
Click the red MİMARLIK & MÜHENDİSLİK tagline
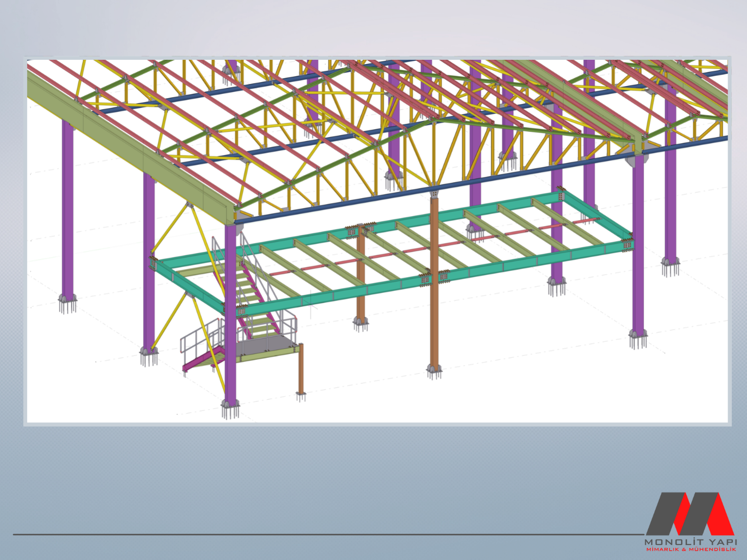[691, 550]
